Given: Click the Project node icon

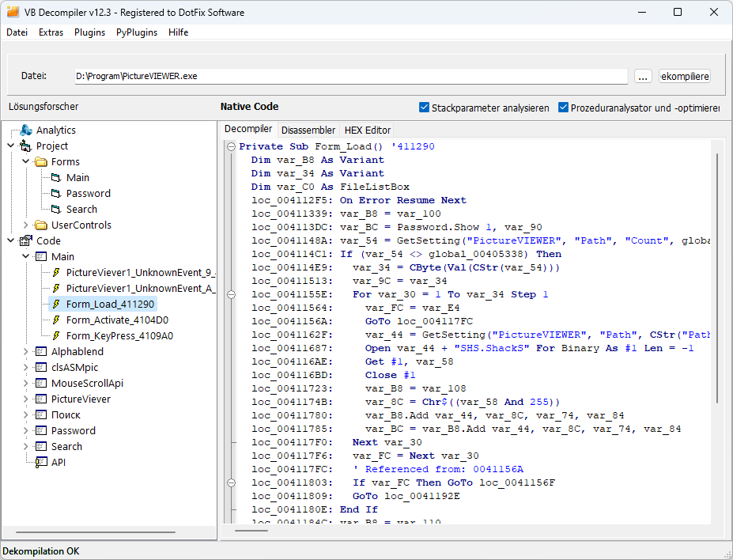Looking at the screenshot, I should pyautogui.click(x=25, y=146).
